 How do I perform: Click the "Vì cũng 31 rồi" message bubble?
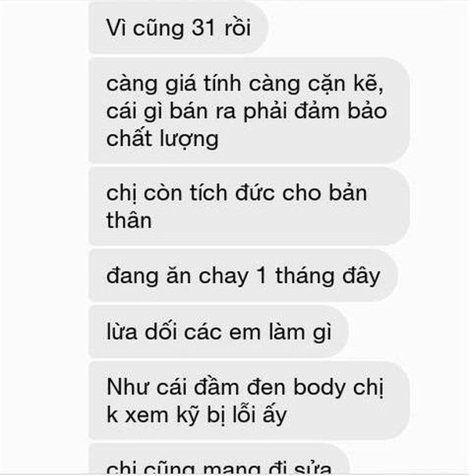coord(178,27)
